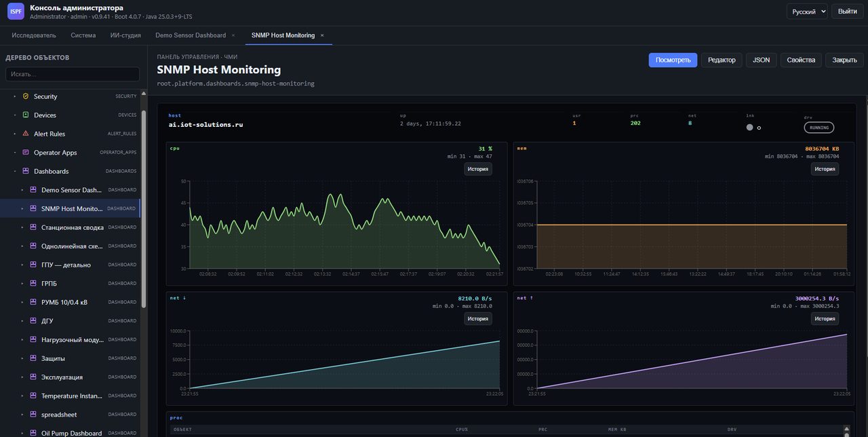Click the Operator Apps node icon
This screenshot has width=868, height=437.
26,153
